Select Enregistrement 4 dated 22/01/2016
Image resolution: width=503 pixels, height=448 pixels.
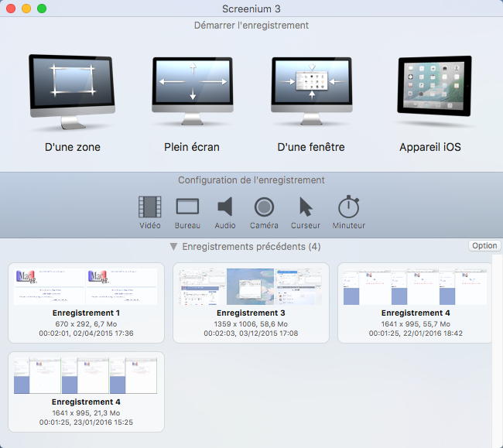coord(415,303)
